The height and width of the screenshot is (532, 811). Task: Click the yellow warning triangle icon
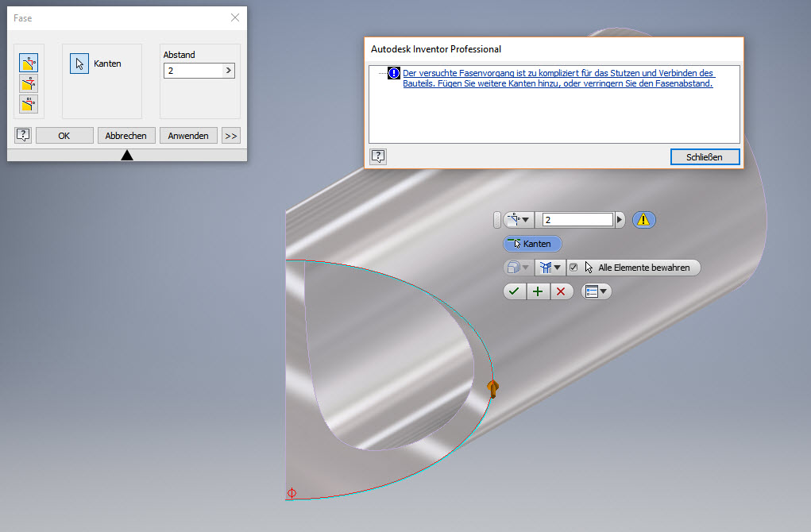click(643, 220)
